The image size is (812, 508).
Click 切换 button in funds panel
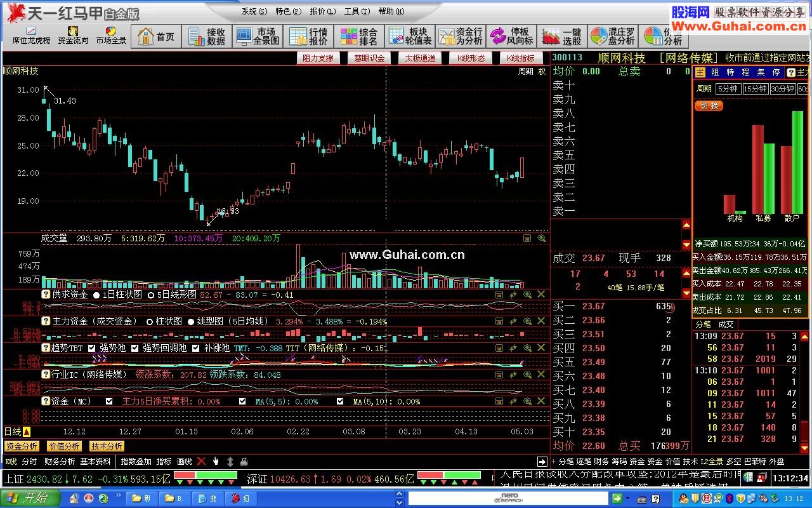click(x=709, y=106)
